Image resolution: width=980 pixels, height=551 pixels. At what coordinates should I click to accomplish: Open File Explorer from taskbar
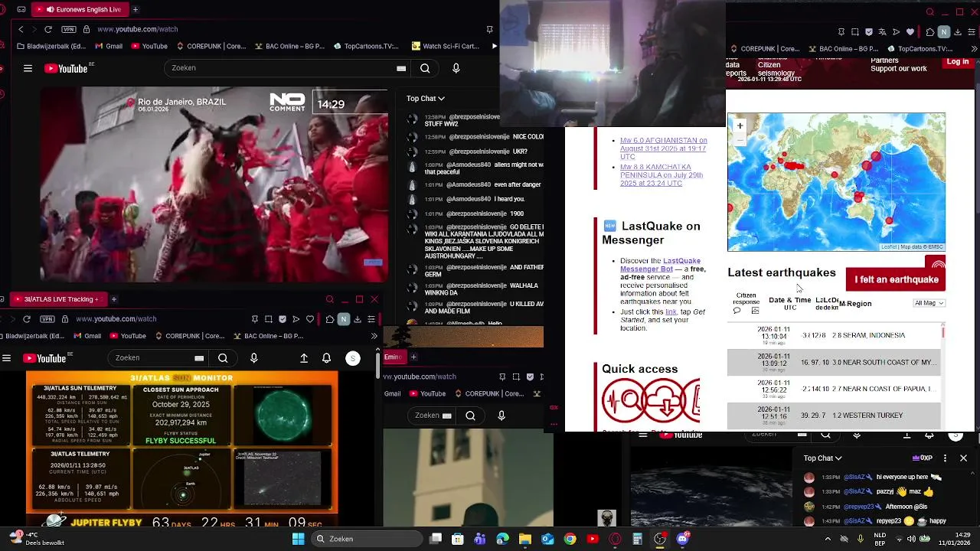[525, 539]
